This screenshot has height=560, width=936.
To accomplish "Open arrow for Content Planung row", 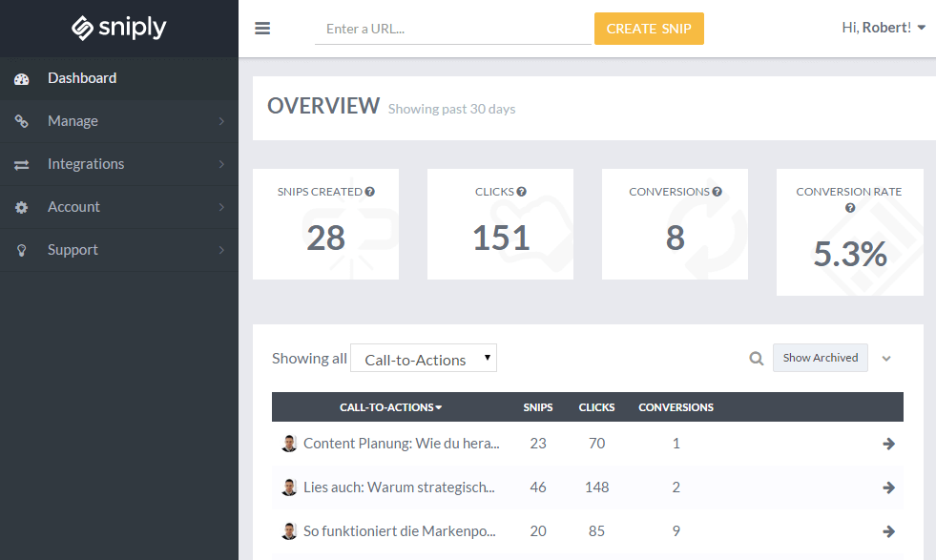I will click(888, 444).
